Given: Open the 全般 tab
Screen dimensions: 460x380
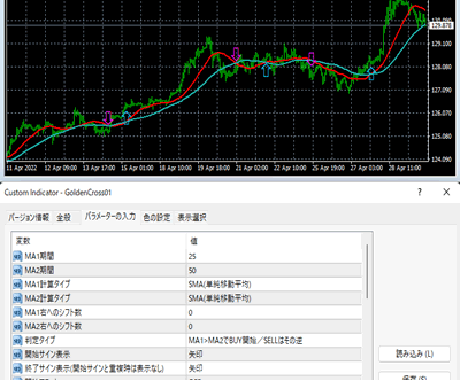Looking at the screenshot, I should [x=63, y=217].
